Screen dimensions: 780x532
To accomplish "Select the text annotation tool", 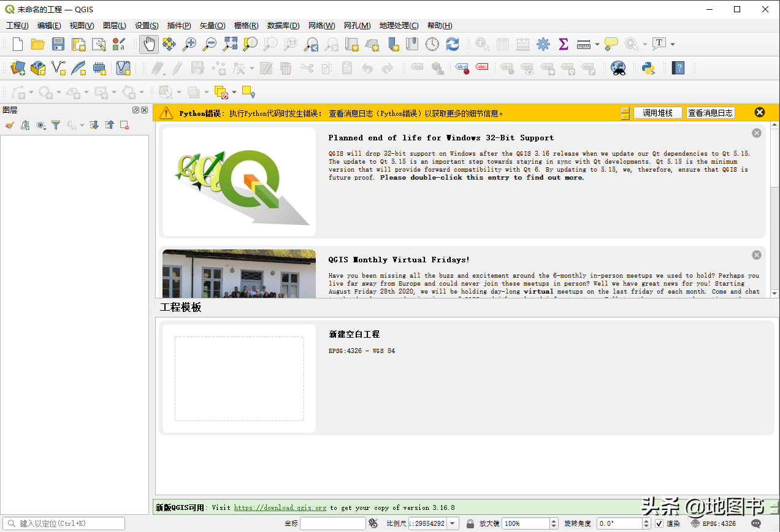I will (659, 44).
